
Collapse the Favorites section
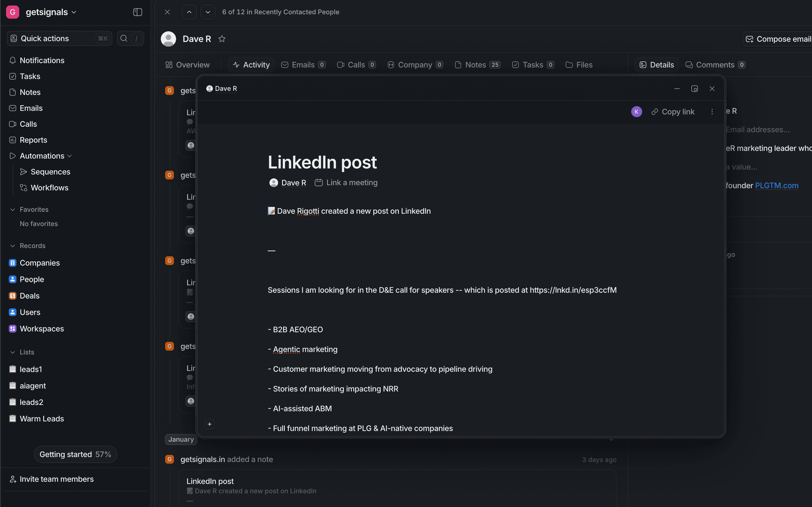coord(13,210)
